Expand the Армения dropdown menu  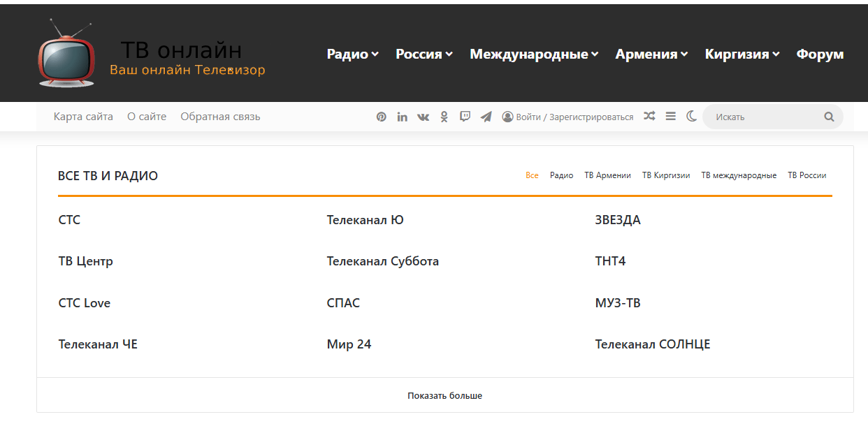pos(651,54)
